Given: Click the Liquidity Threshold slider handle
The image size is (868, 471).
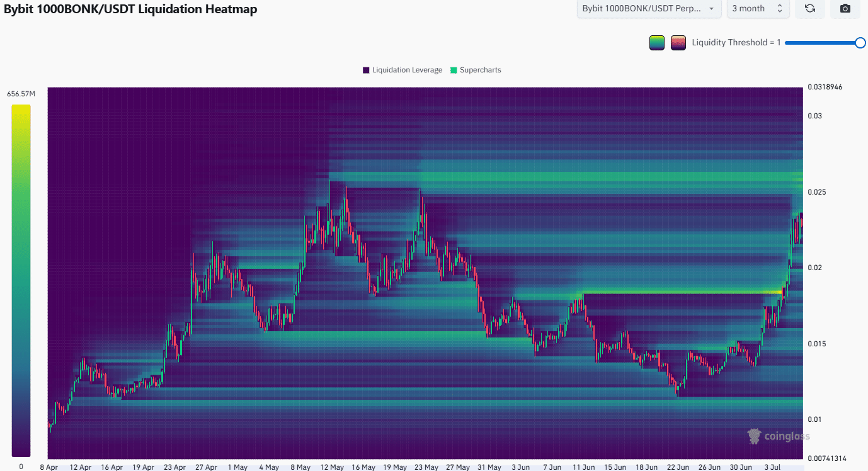Looking at the screenshot, I should pos(860,43).
